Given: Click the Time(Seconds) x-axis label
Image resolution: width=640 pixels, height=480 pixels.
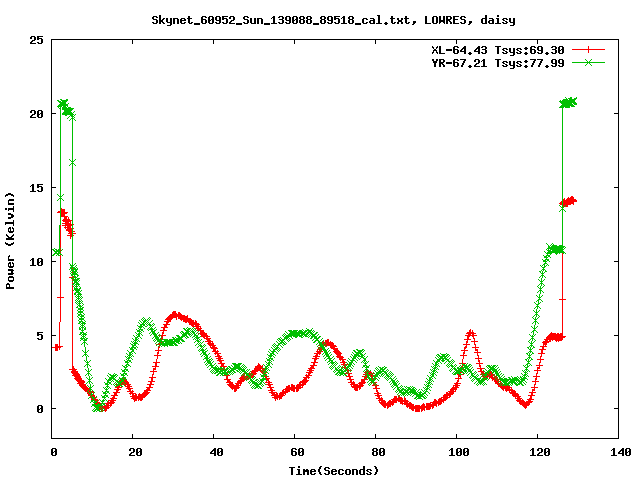Looking at the screenshot, I should [334, 470].
